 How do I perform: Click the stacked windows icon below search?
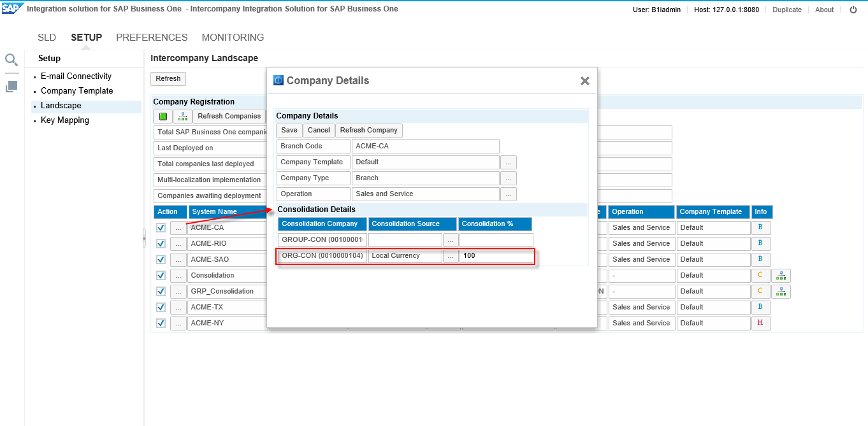pos(11,86)
